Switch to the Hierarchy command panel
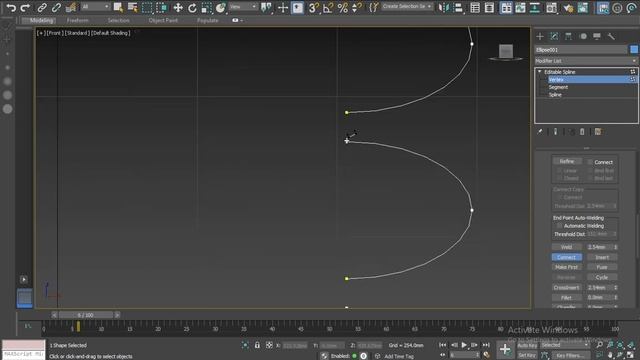The width and height of the screenshot is (640, 360). pos(569,36)
